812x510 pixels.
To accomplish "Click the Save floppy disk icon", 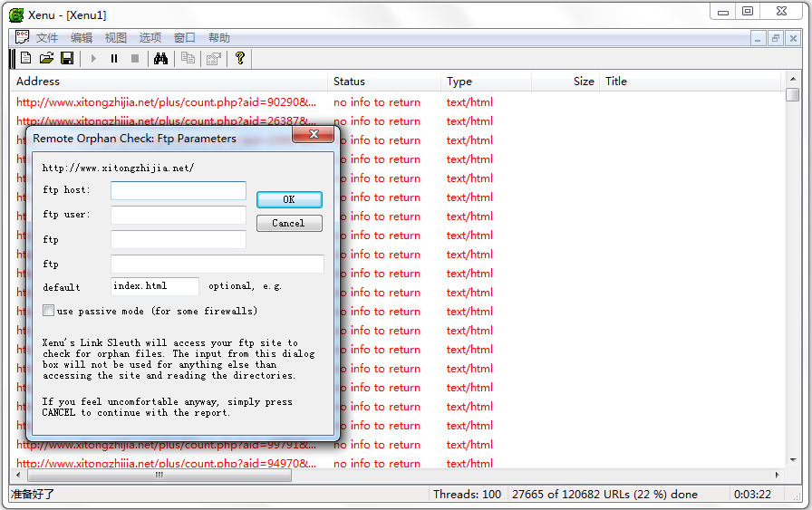I will 67,59.
